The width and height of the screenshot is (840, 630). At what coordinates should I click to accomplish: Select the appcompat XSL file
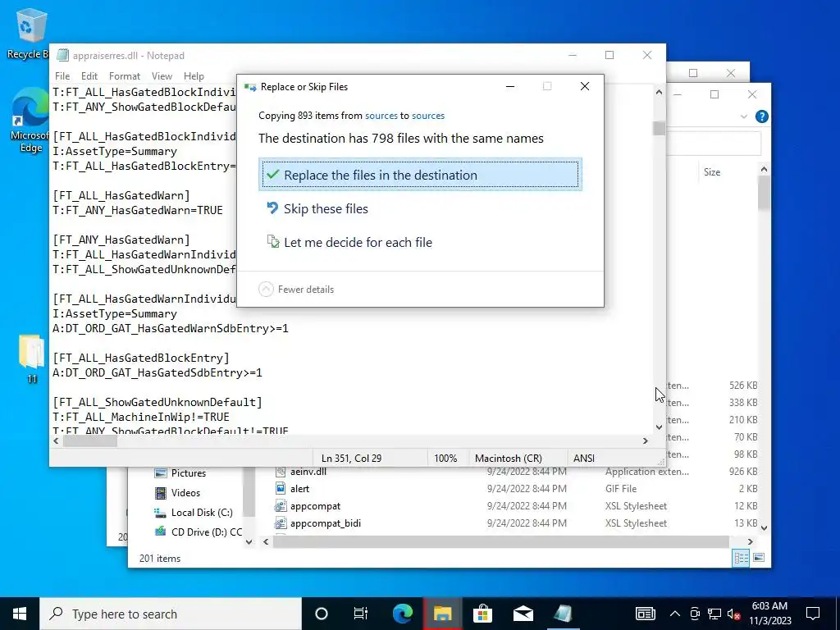(515, 505)
